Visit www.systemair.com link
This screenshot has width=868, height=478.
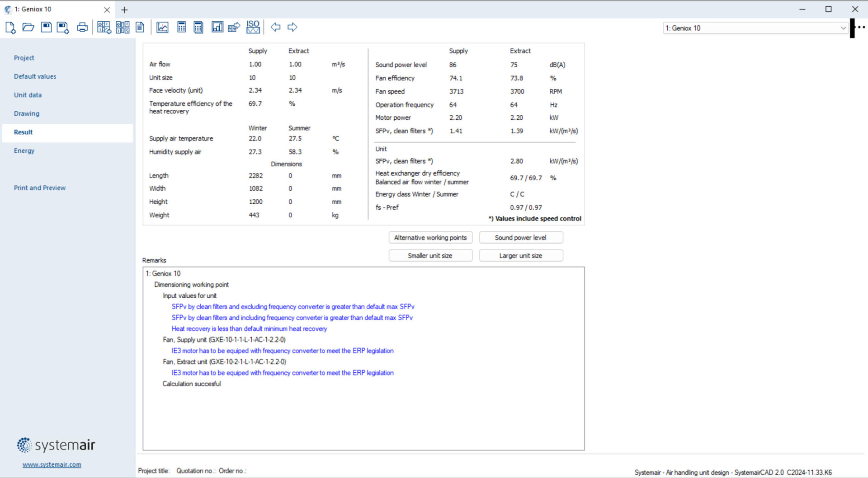pos(52,464)
